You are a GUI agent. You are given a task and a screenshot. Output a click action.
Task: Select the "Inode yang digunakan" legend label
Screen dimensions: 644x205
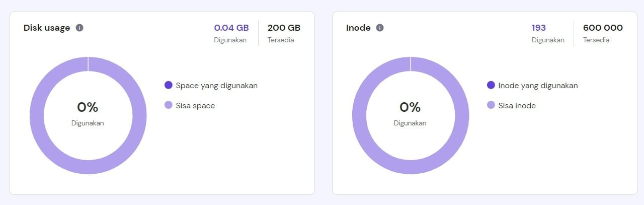(x=538, y=86)
